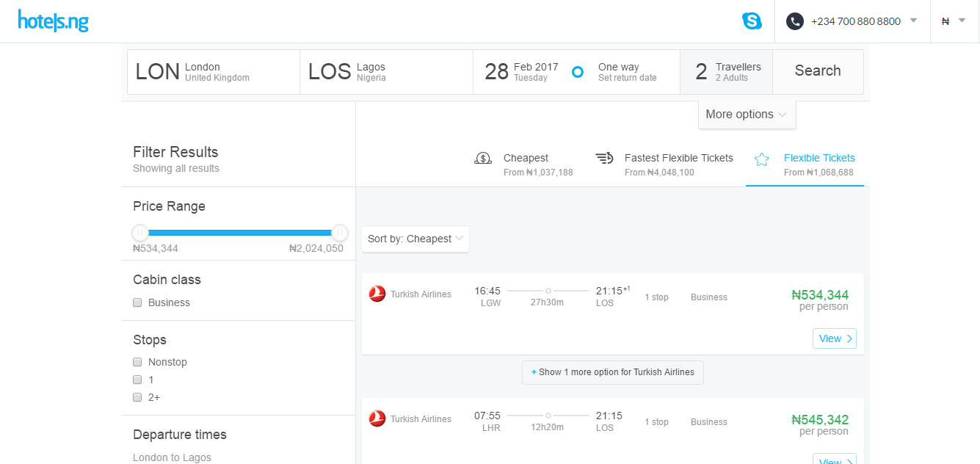980x464 pixels.
Task: Enable the Nonstop stops filter
Action: 137,362
